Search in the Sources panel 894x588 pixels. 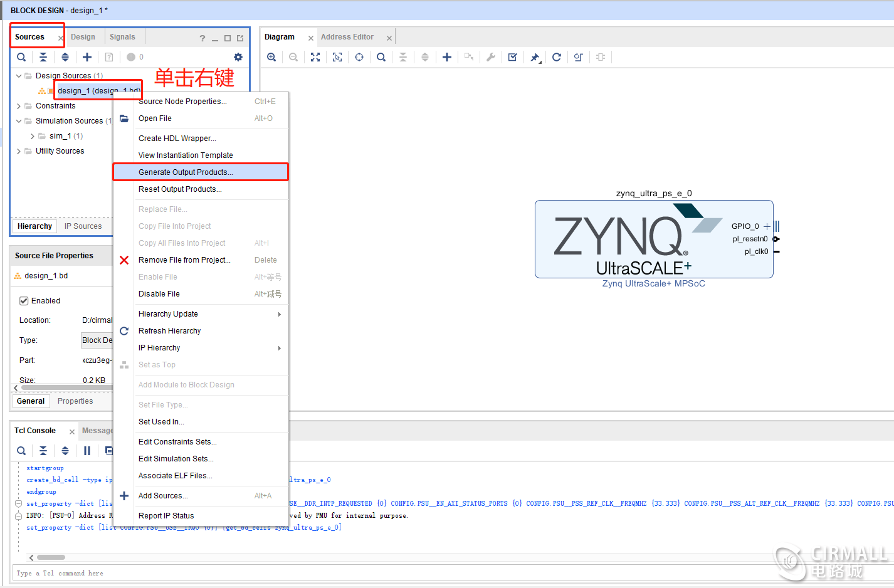click(21, 57)
